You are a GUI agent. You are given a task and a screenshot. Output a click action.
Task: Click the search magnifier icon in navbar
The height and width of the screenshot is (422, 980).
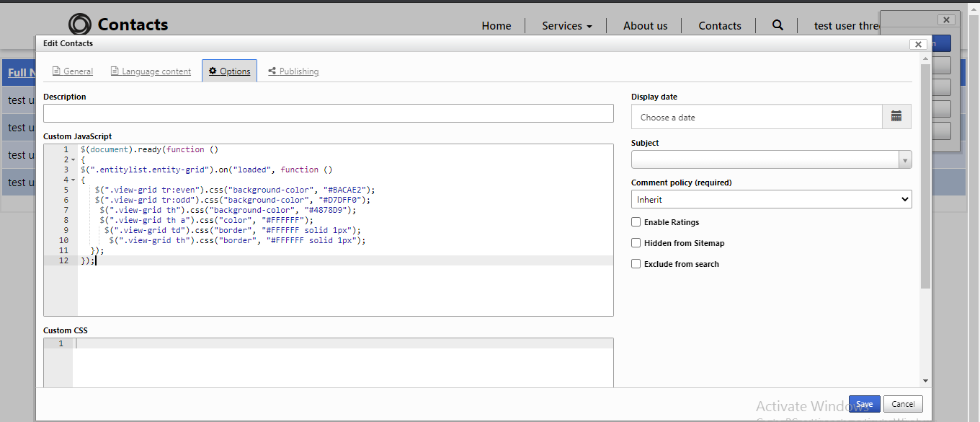(x=778, y=25)
